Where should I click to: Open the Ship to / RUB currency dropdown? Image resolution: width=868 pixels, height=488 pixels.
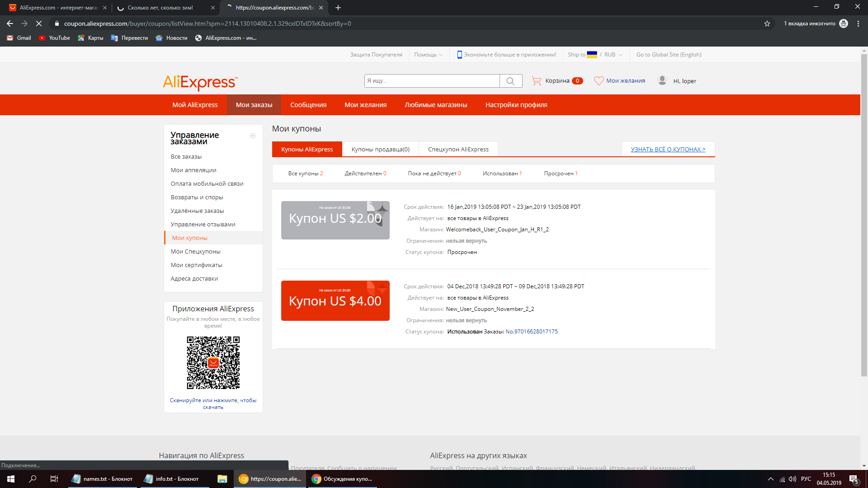click(595, 55)
